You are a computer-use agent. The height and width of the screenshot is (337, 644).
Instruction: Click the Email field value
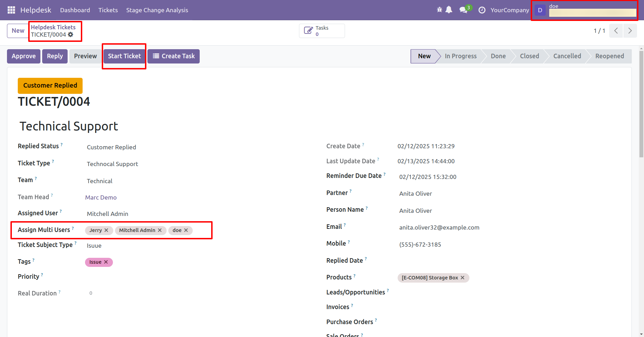tap(439, 227)
